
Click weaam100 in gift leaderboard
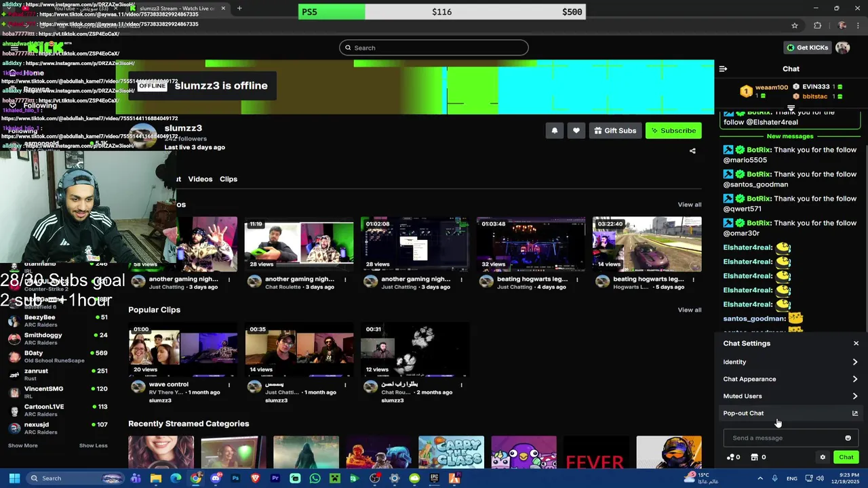click(x=771, y=87)
